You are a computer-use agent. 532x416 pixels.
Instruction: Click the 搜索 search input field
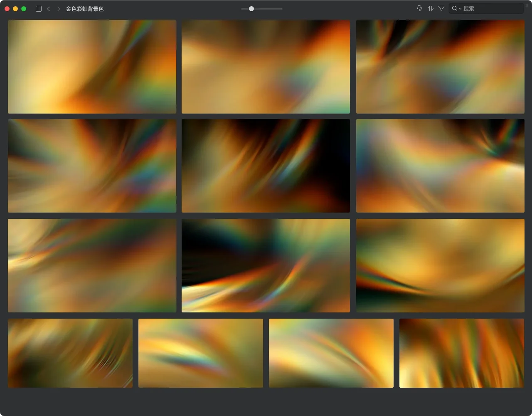coord(490,8)
